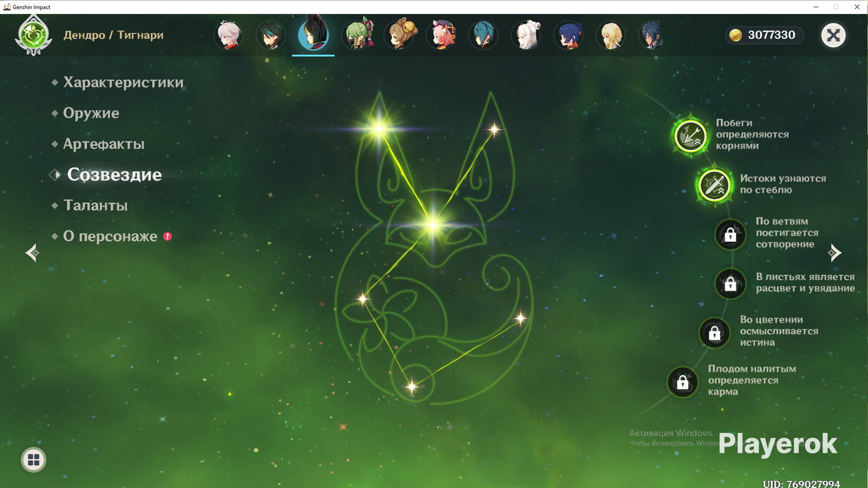Click the Dendro element emblem

[x=33, y=35]
